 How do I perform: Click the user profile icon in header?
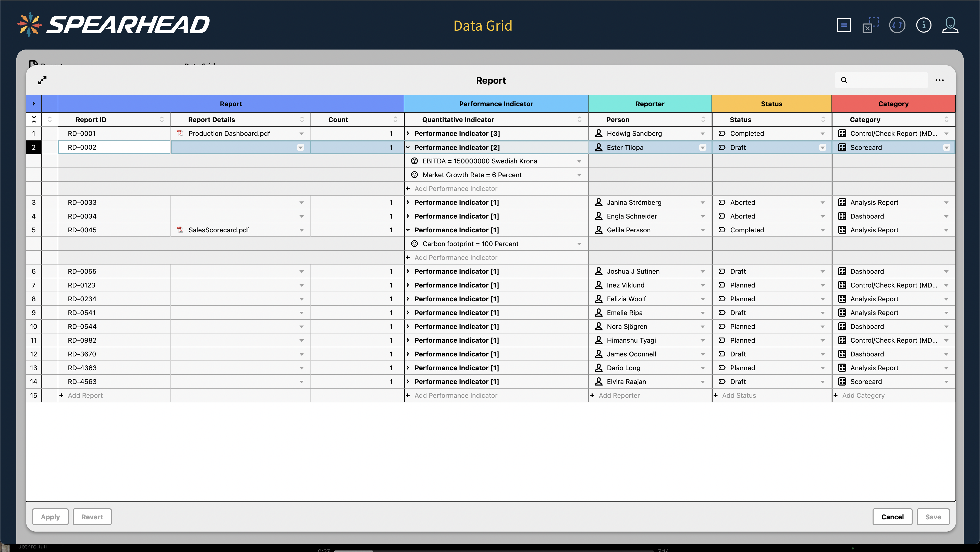[950, 26]
